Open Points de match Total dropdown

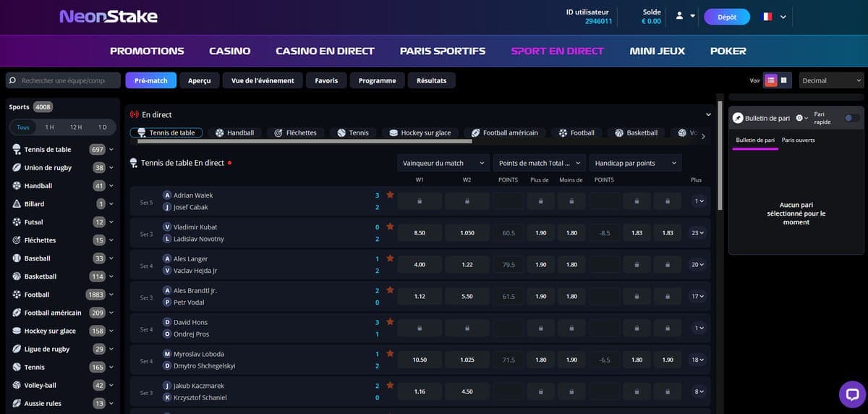(539, 163)
